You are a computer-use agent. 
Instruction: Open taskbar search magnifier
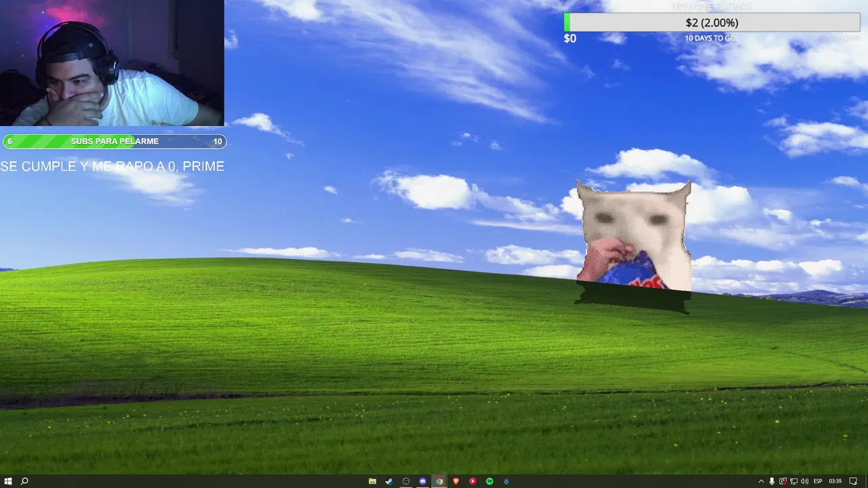click(x=24, y=481)
